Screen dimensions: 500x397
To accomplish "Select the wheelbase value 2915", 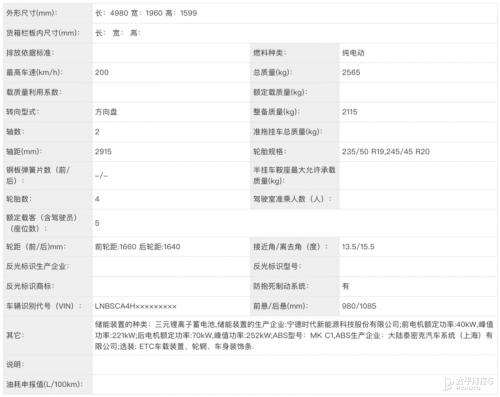I will [103, 152].
